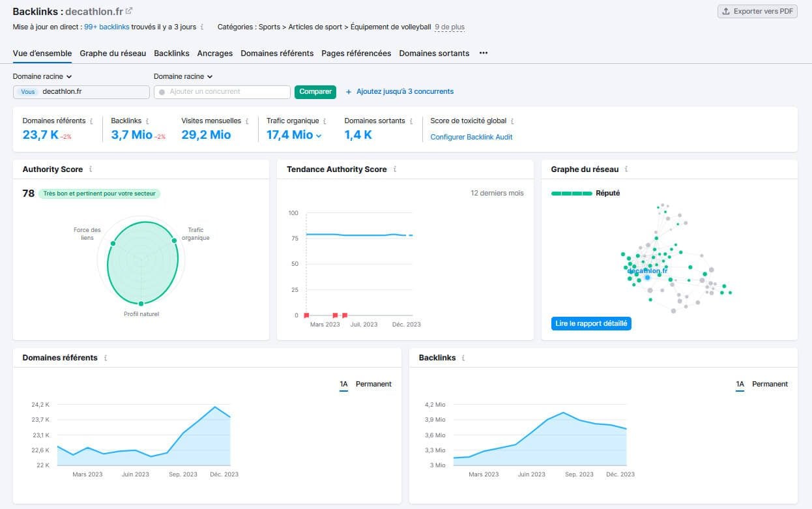This screenshot has width=812, height=509.
Task: Click info icon beside Graphe du réseau card title
Action: click(626, 169)
